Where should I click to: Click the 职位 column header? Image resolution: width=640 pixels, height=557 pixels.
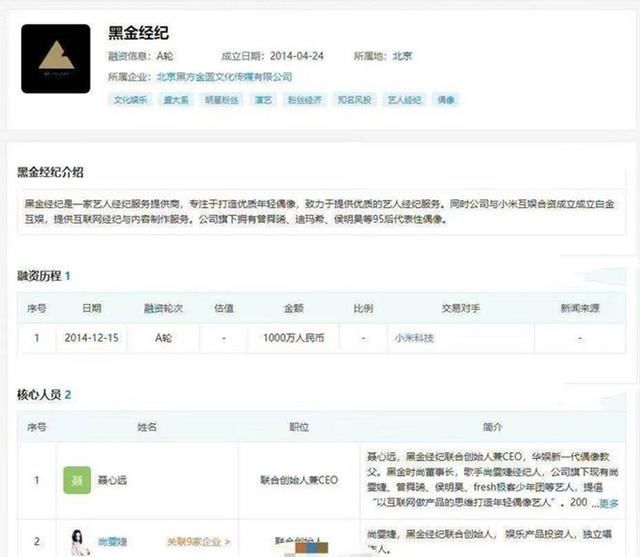[x=299, y=427]
